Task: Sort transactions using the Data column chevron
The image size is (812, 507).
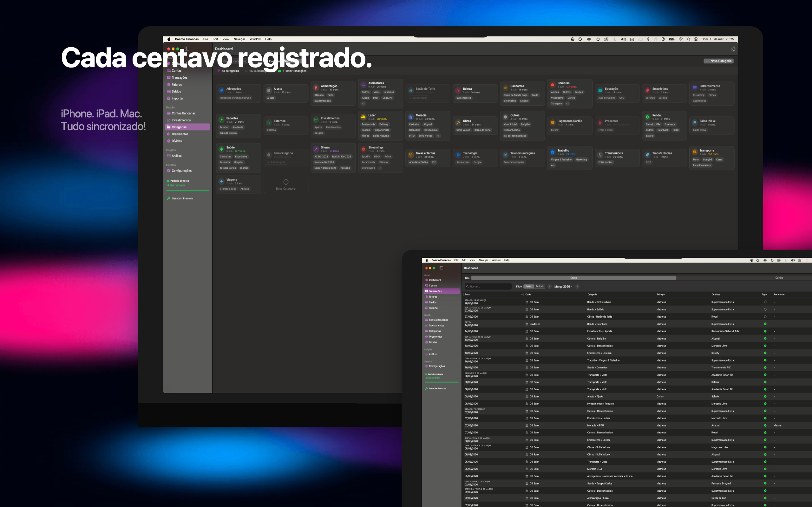Action: (x=522, y=295)
